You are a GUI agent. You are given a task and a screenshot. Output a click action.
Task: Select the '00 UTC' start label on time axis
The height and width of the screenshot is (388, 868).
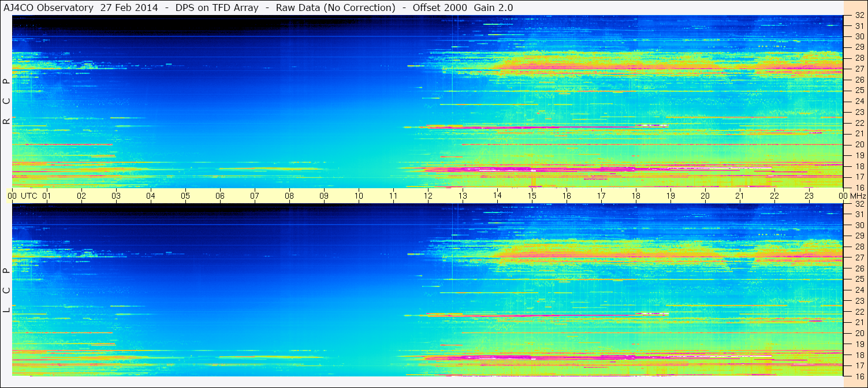coord(23,196)
